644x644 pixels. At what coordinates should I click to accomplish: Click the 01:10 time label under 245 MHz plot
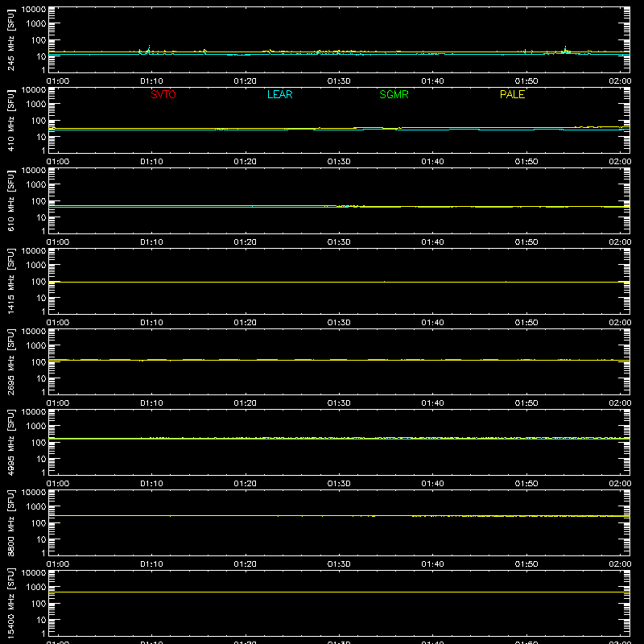click(151, 81)
